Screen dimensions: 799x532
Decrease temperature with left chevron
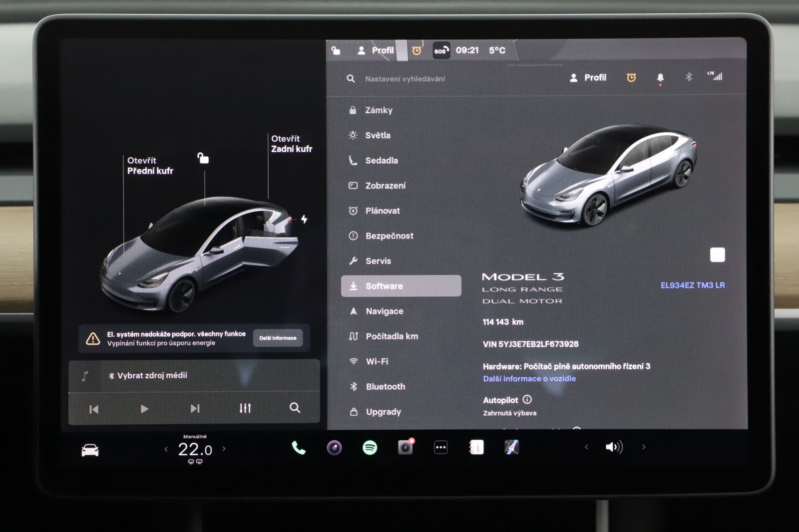[166, 449]
